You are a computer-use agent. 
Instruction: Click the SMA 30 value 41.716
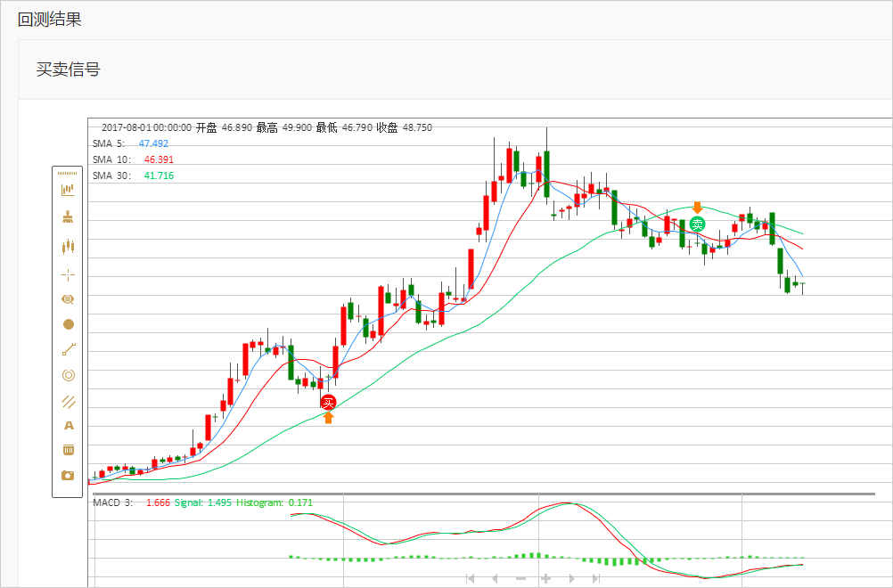(x=159, y=176)
